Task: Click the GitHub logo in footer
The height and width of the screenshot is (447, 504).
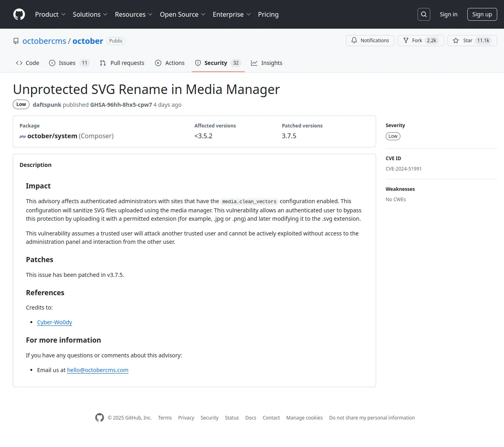Action: tap(100, 418)
